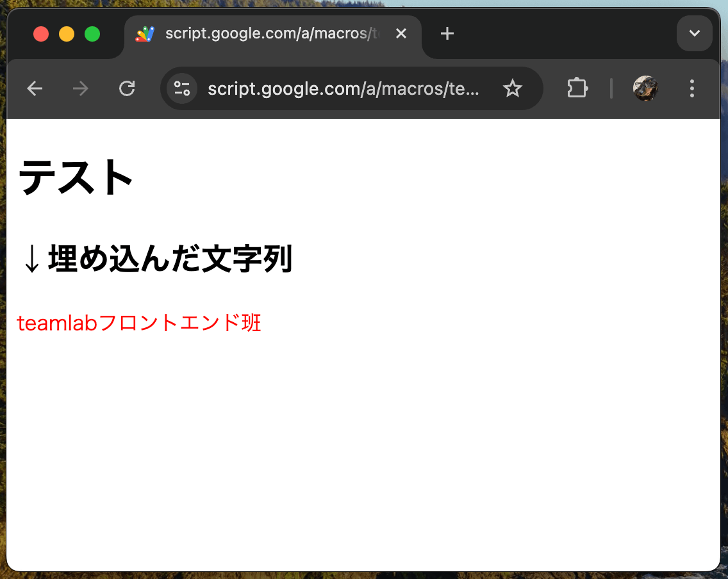Select the script.google.com tab

point(273,35)
